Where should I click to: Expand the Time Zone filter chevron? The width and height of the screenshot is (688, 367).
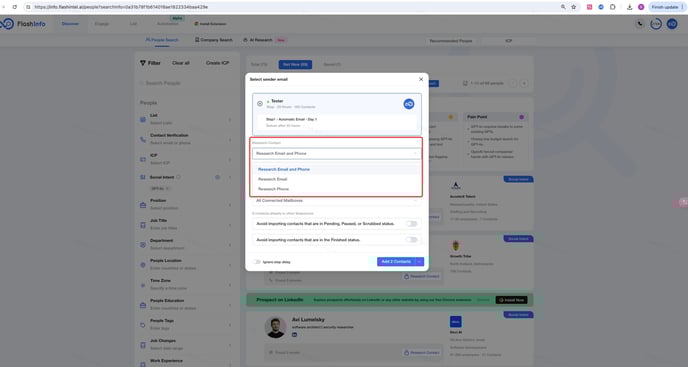point(229,285)
